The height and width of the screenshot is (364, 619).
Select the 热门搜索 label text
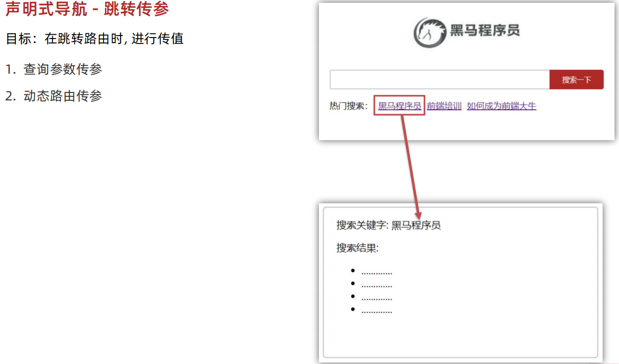(348, 105)
